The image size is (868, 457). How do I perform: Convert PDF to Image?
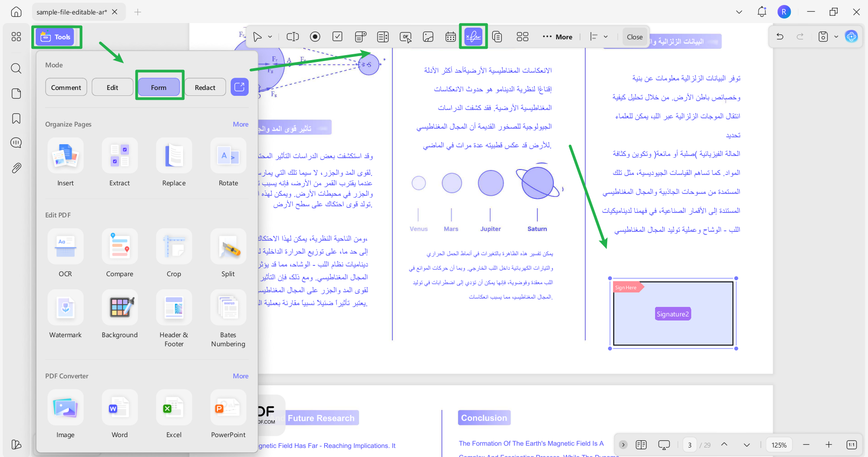pos(66,415)
